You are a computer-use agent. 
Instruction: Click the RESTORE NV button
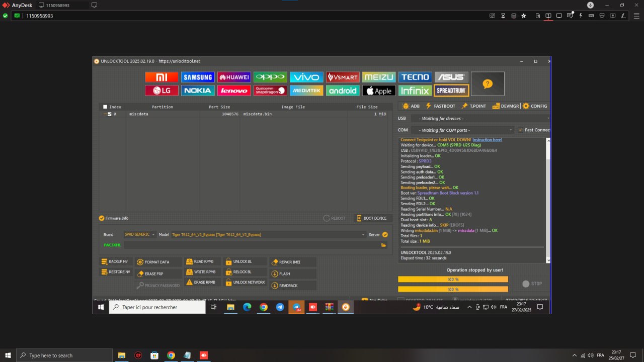[115, 272]
